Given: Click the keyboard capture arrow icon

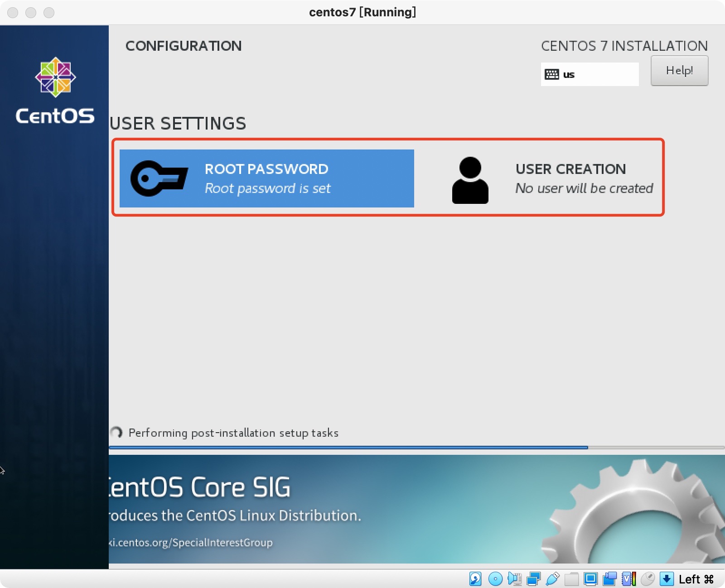Looking at the screenshot, I should coord(667,578).
